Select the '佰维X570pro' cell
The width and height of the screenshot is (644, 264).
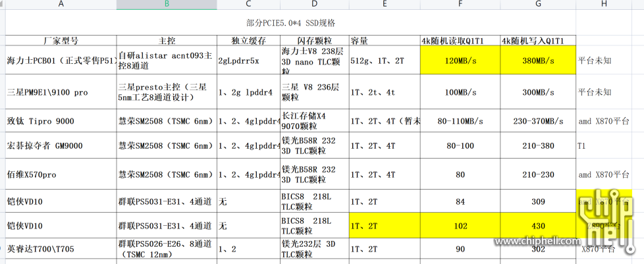[61, 174]
